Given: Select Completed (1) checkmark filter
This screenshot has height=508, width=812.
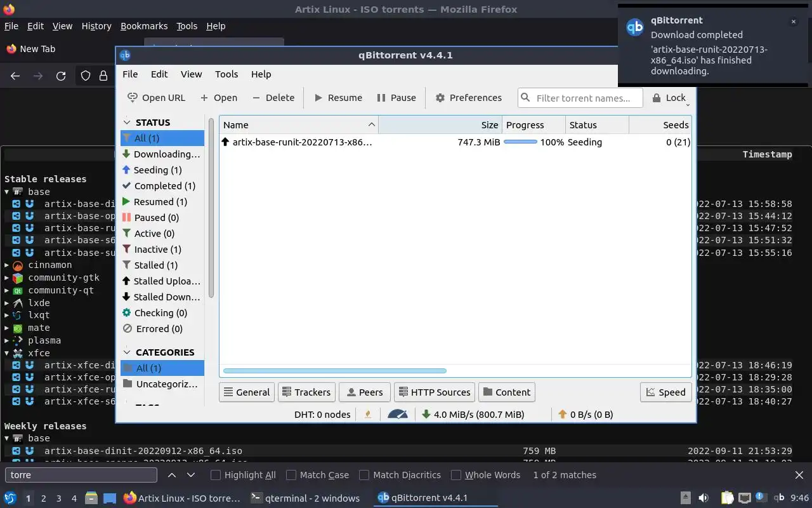Looking at the screenshot, I should 162,186.
